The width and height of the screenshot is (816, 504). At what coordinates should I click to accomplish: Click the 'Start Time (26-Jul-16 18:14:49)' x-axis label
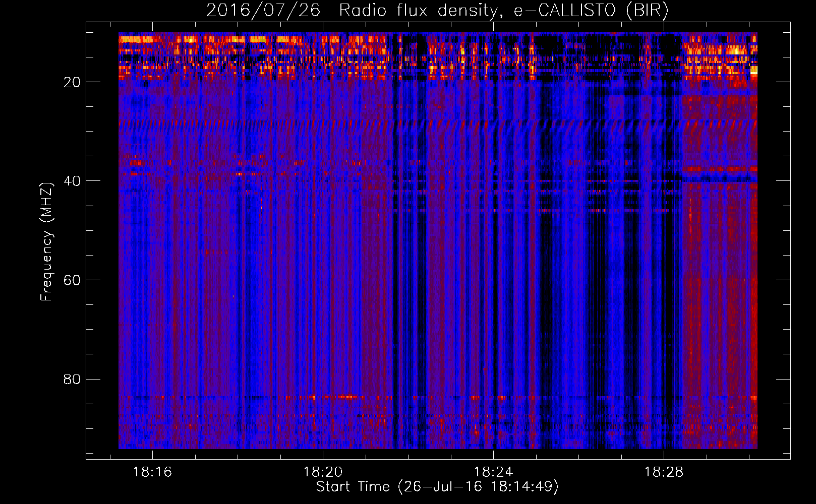pos(437,487)
